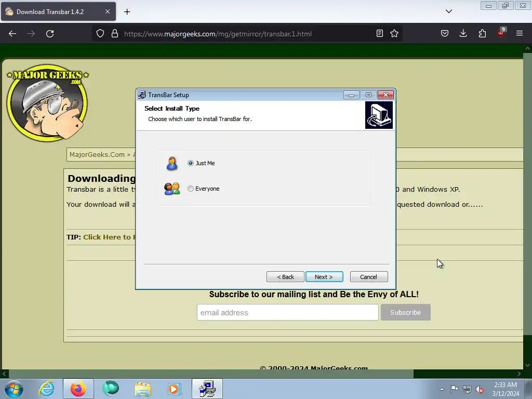Viewport: 532px width, 399px height.
Task: Launch Internet Explorer from the taskbar
Action: [46, 389]
